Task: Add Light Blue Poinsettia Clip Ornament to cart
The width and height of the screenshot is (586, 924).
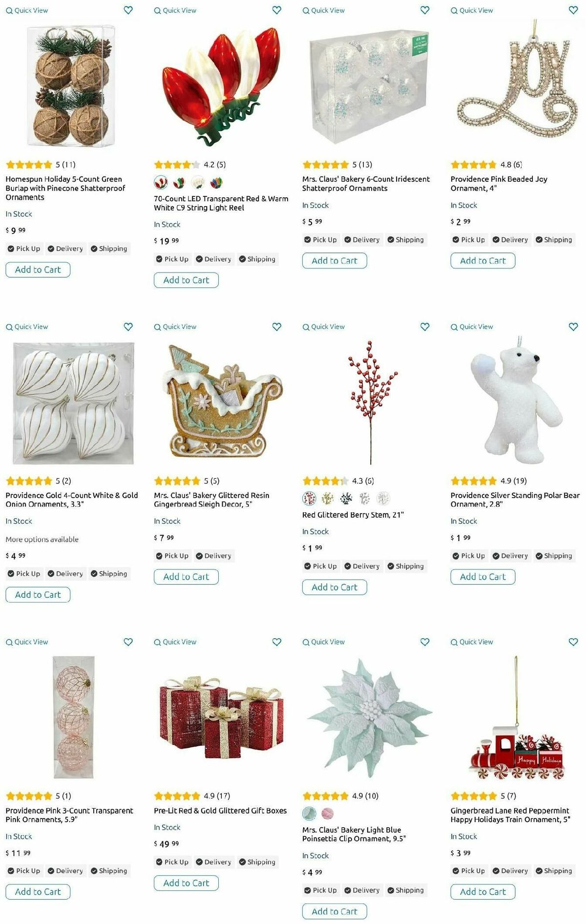Action: point(335,911)
